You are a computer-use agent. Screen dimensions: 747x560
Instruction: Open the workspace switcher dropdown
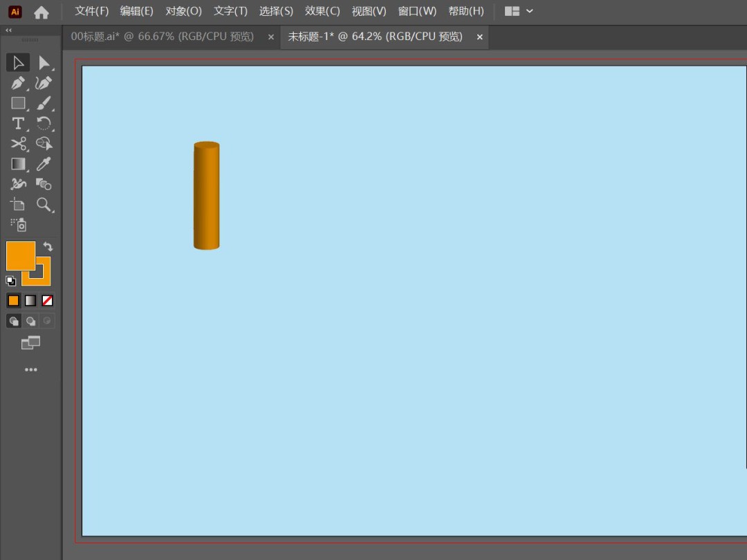point(519,11)
